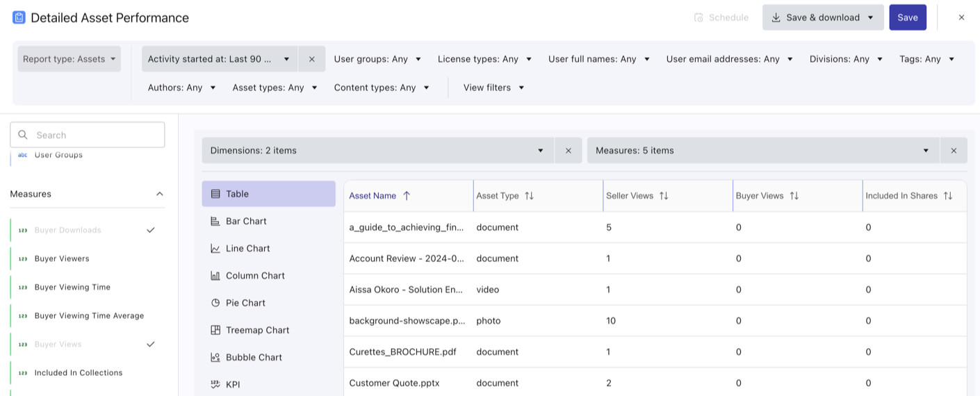The image size is (980, 396).
Task: Select the Bar Chart visualization icon
Action: (x=215, y=221)
